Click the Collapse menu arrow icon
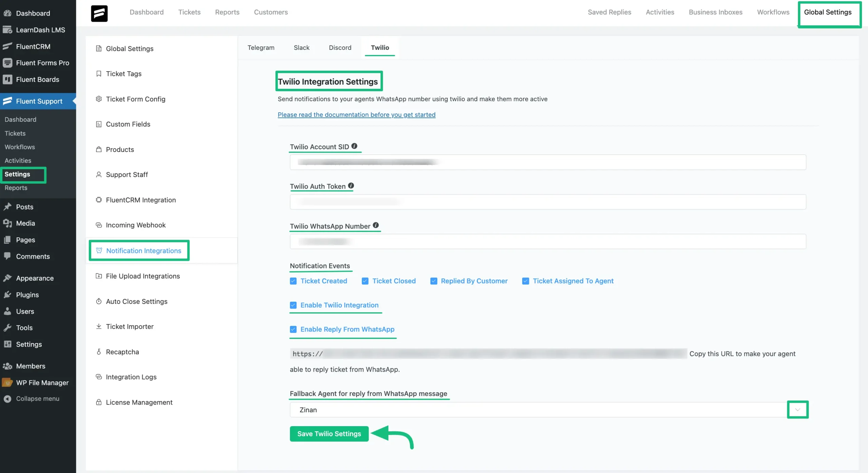The height and width of the screenshot is (473, 868). (7, 399)
